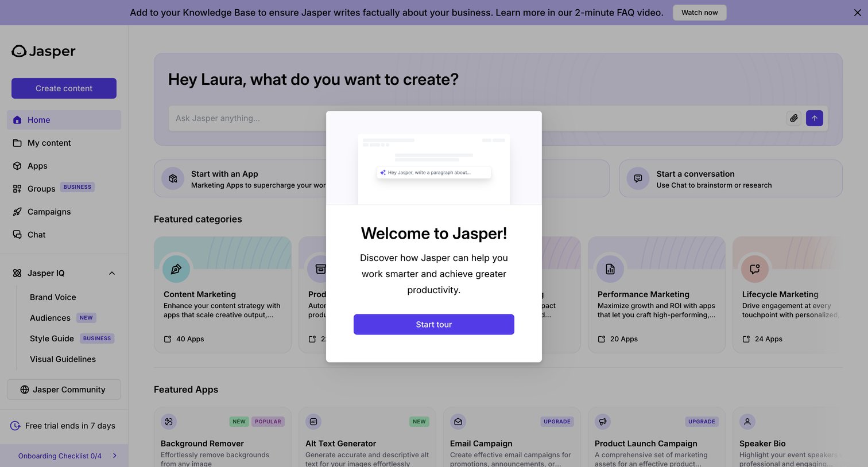
Task: Click the free trial clock icon
Action: (x=15, y=426)
